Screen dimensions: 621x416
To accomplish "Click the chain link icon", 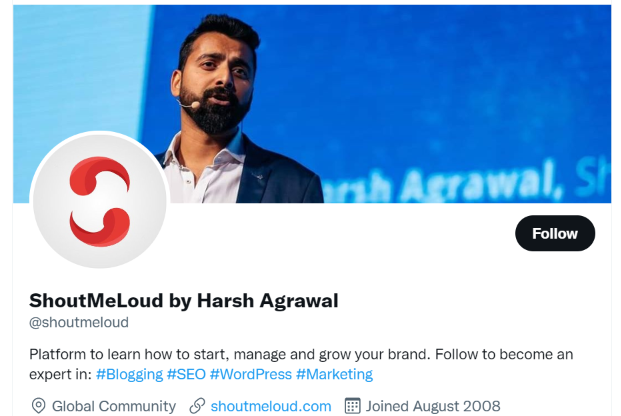I will (x=197, y=406).
